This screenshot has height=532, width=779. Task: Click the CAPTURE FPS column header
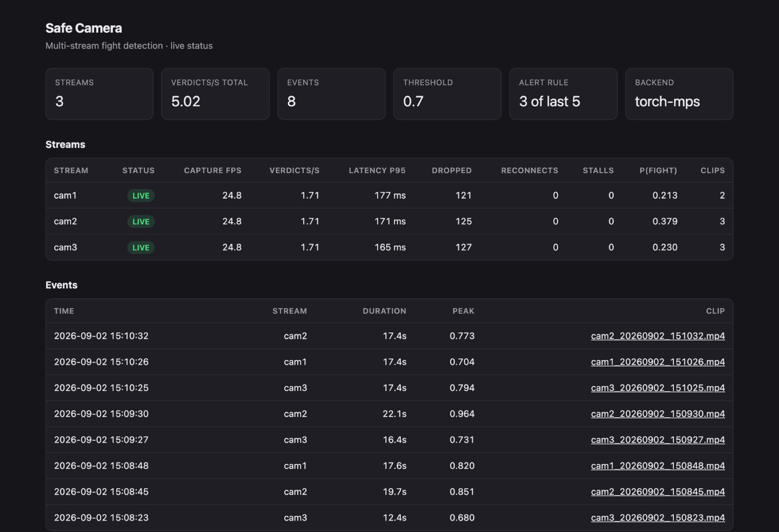[212, 170]
